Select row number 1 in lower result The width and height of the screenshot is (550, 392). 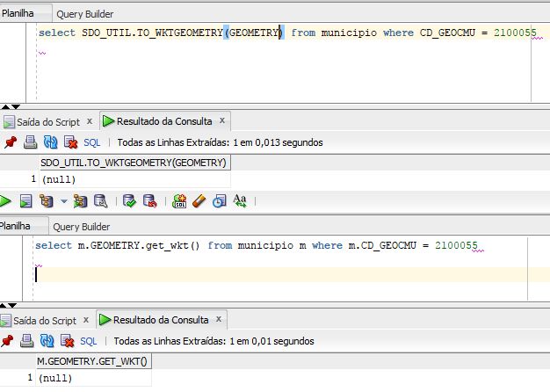pos(30,378)
